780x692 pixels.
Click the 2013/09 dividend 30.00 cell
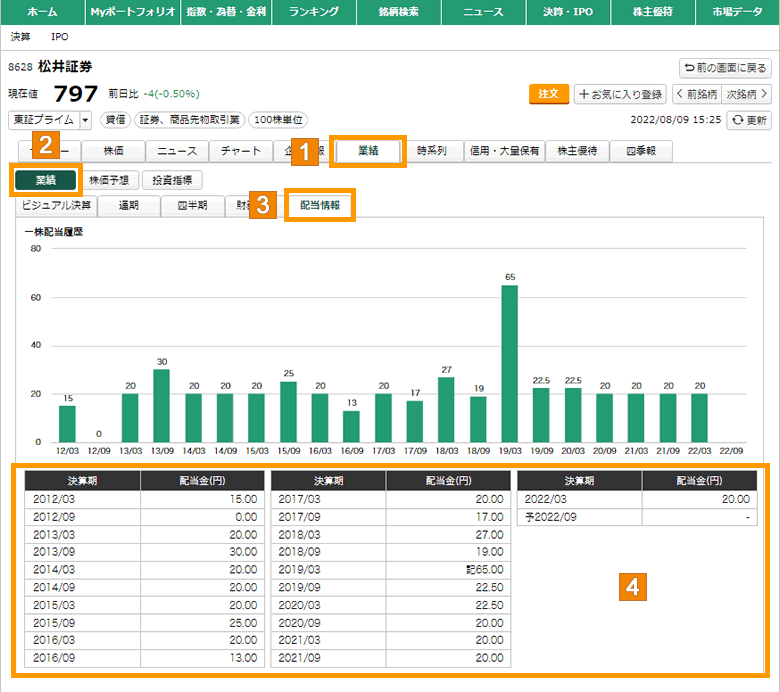click(202, 552)
